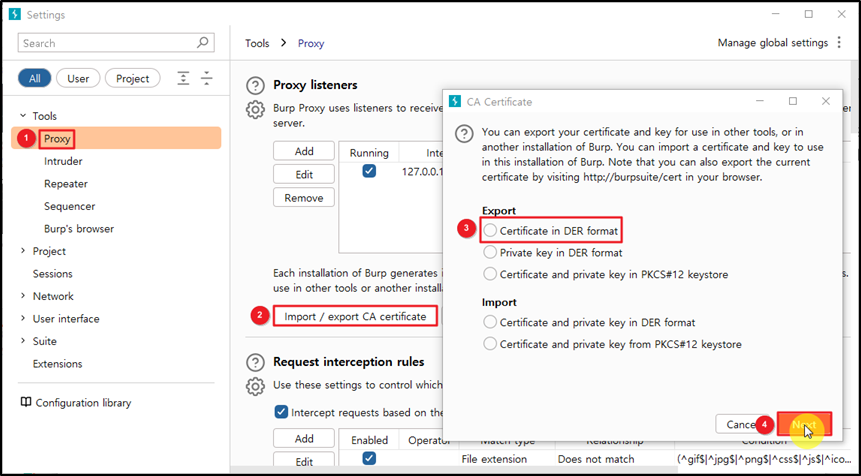Select import Certificate and private key in DER format
The width and height of the screenshot is (861, 476).
(x=490, y=322)
